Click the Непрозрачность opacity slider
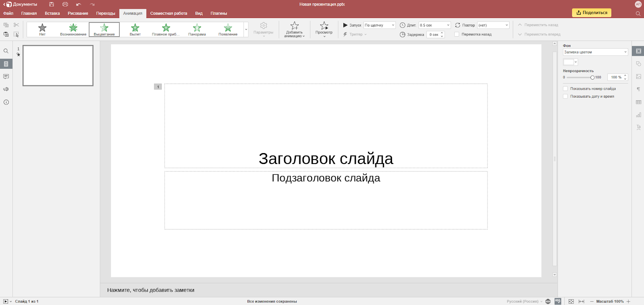Screen dimensions: 644x305 click(579, 78)
